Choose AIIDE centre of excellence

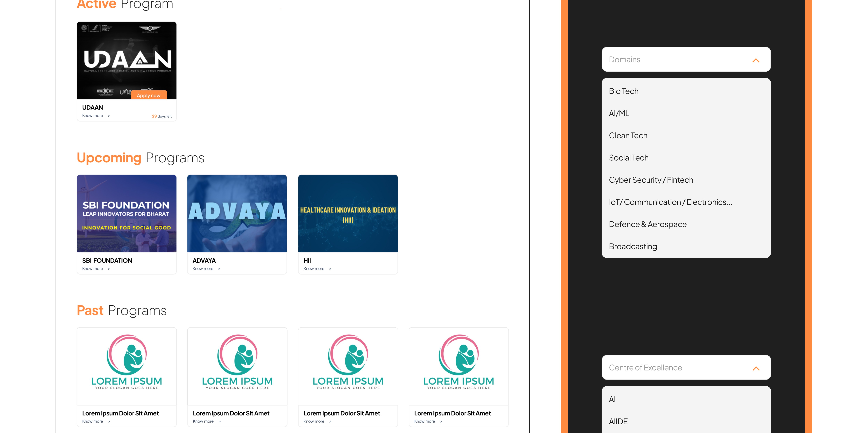pos(618,421)
